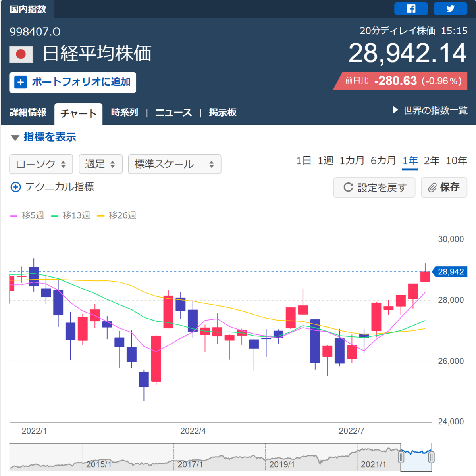Toggle the 移5週 moving average line
This screenshot has width=476, height=476.
click(x=27, y=215)
